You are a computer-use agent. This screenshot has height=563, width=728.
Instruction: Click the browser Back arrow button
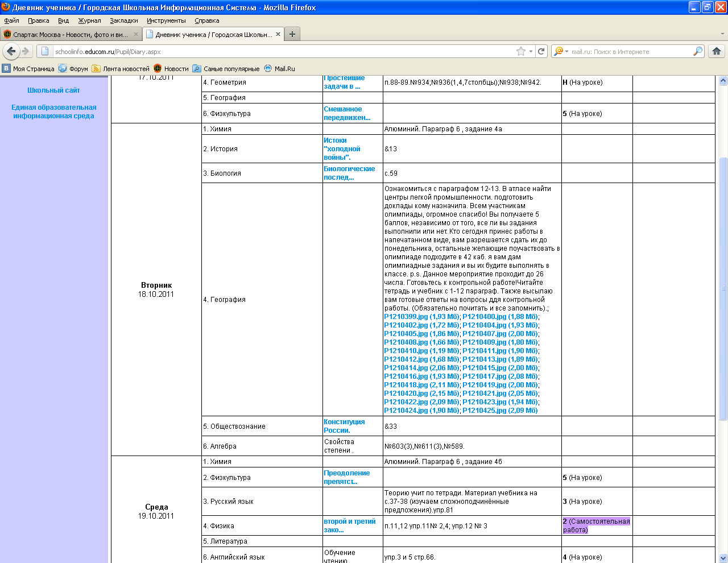(11, 51)
